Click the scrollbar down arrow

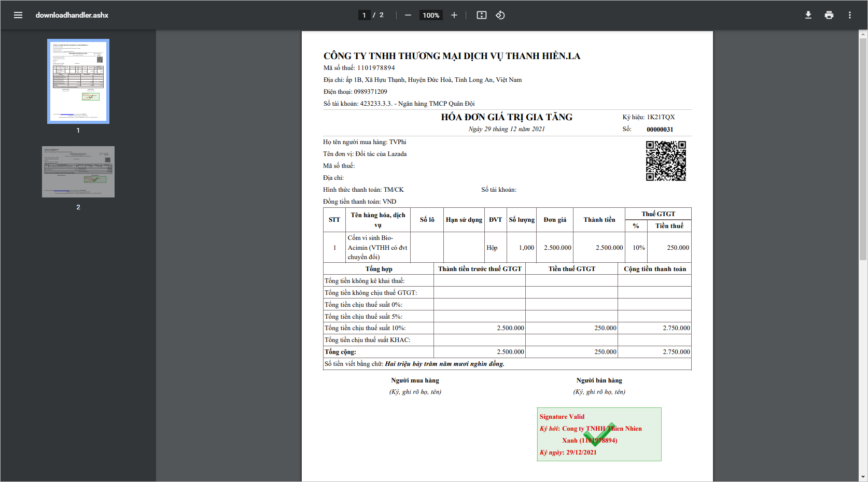863,477
